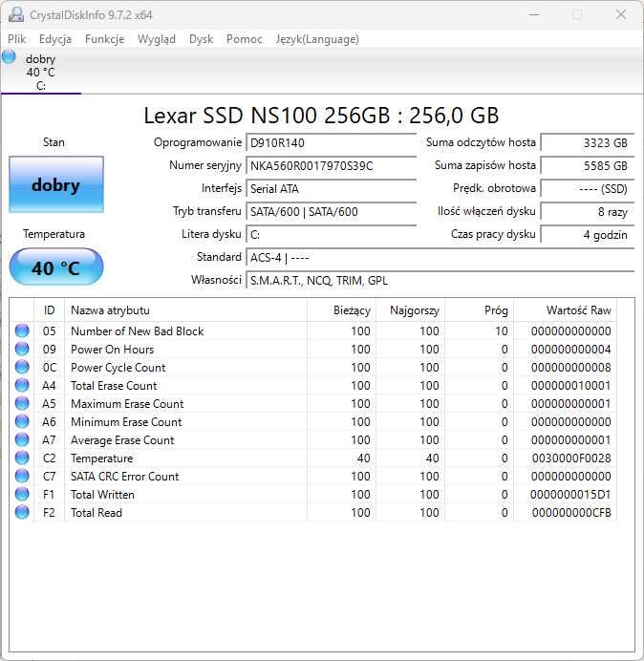Click the Nazwa atrybutu column header
The width and height of the screenshot is (644, 661).
pos(185,310)
